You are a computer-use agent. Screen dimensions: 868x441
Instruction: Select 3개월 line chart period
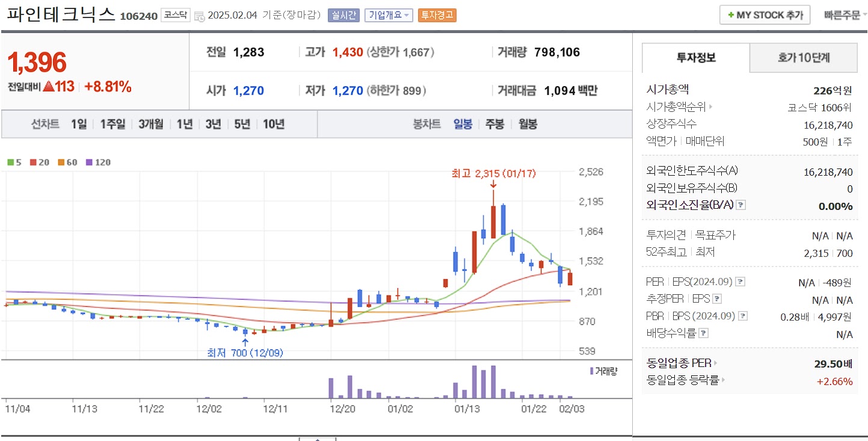[x=150, y=125]
